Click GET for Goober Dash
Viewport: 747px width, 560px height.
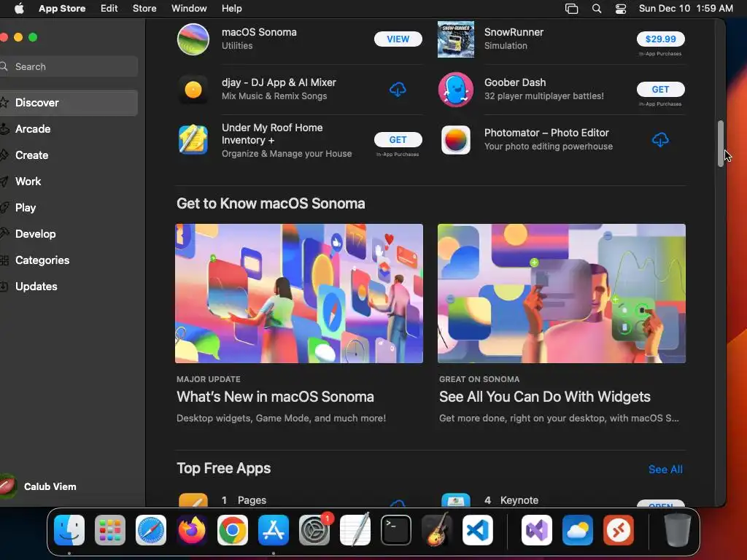pyautogui.click(x=660, y=90)
